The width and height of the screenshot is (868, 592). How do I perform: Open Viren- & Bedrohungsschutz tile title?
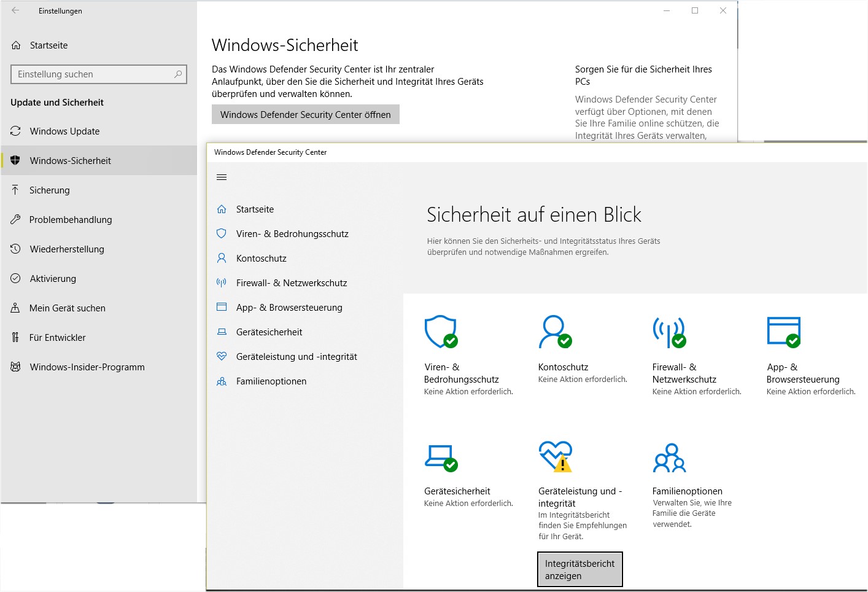click(461, 373)
